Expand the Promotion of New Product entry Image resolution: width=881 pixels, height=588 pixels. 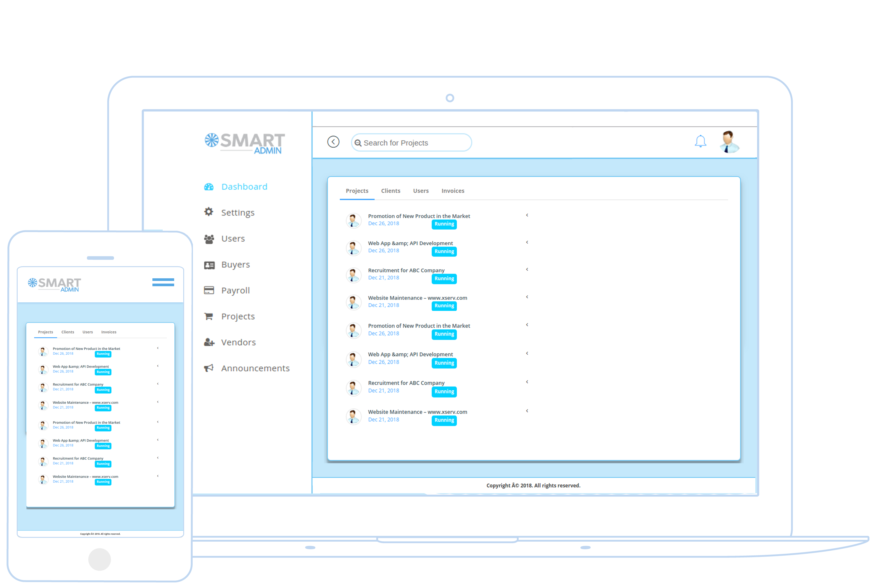[x=527, y=215]
